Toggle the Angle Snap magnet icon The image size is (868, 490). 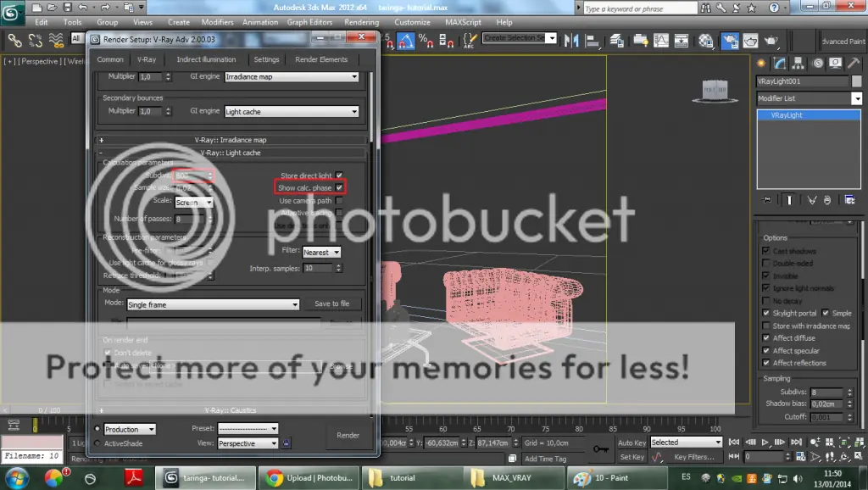(406, 41)
